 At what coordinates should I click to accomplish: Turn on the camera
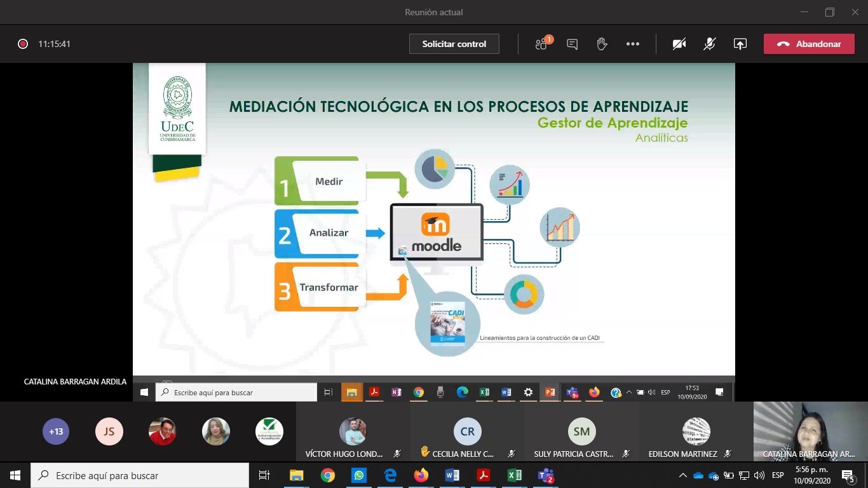pyautogui.click(x=679, y=44)
